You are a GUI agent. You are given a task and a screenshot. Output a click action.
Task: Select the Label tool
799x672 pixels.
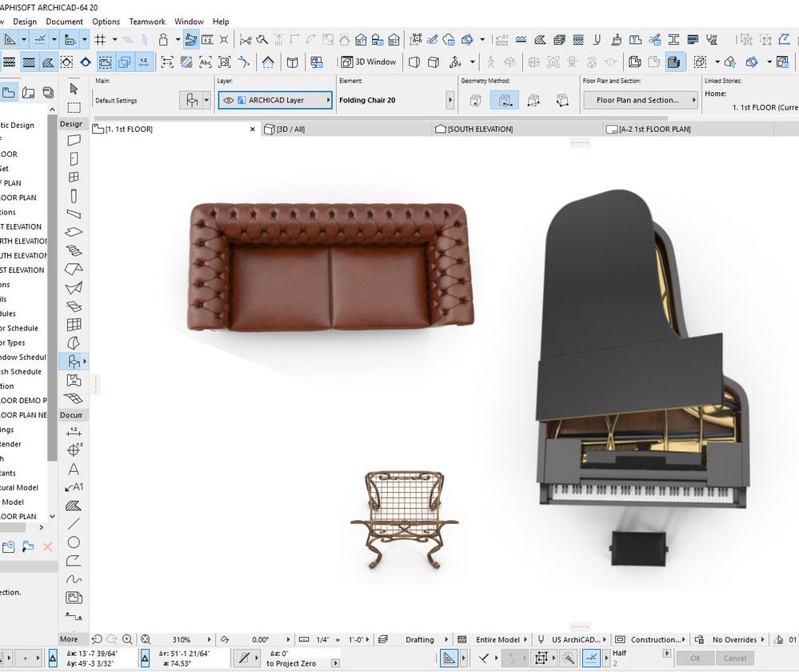pos(74,487)
